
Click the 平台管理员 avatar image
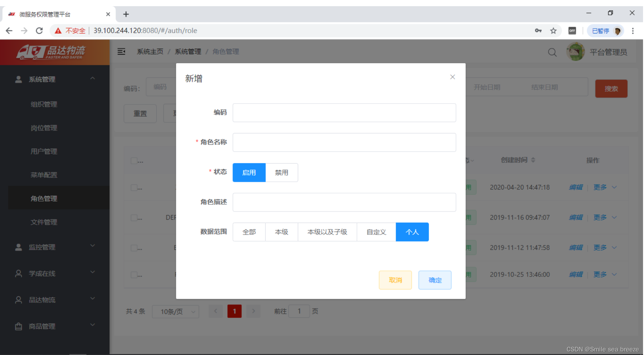pyautogui.click(x=575, y=52)
